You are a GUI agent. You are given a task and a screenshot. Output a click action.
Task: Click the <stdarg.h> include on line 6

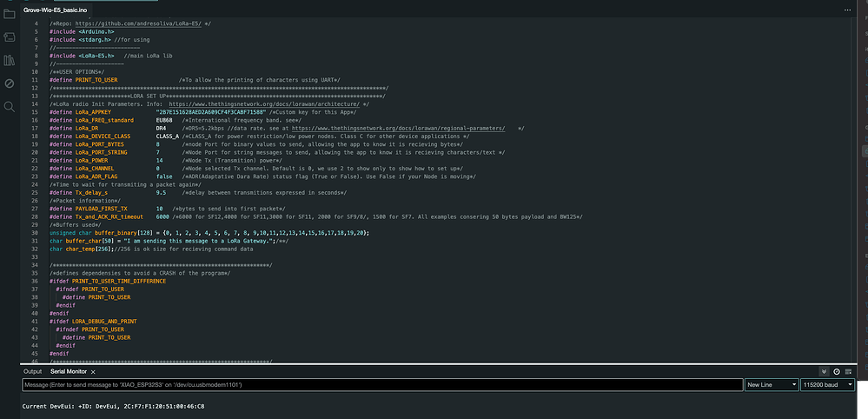click(x=95, y=40)
